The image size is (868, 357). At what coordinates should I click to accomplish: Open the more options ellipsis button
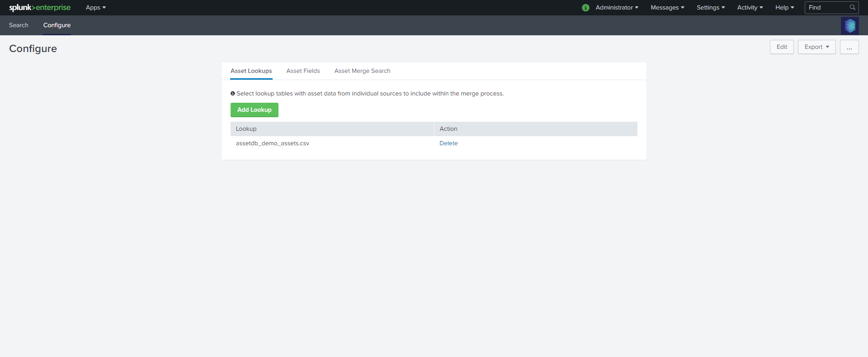(849, 47)
